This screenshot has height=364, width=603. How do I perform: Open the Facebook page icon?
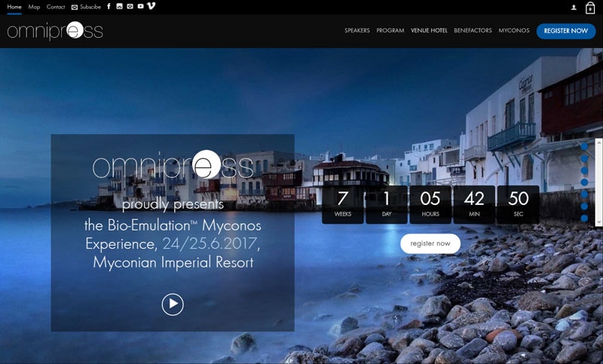pyautogui.click(x=109, y=6)
